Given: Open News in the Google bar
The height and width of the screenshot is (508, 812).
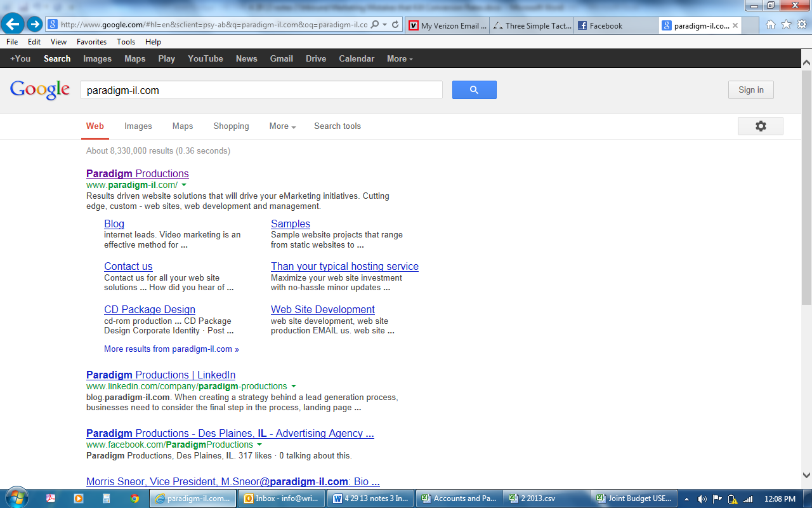Looking at the screenshot, I should (247, 58).
